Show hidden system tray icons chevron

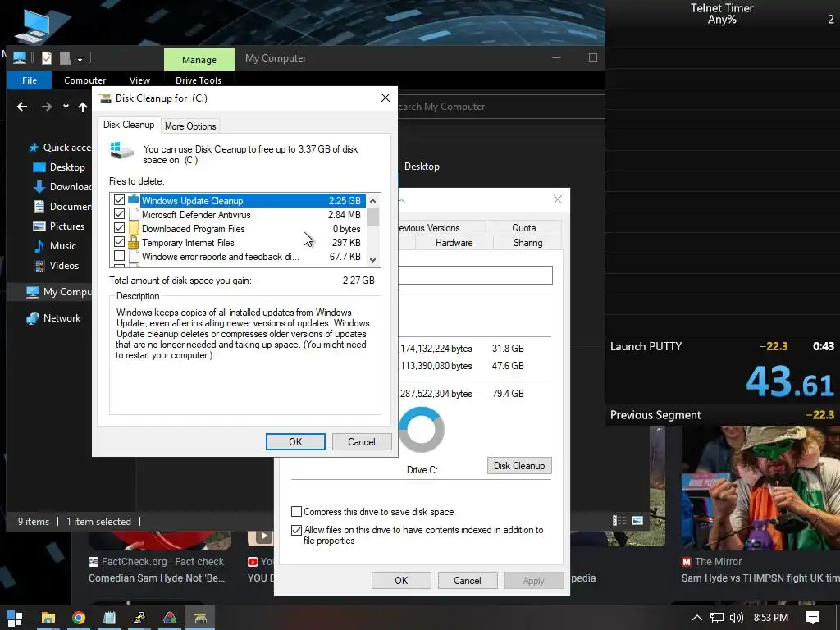697,618
